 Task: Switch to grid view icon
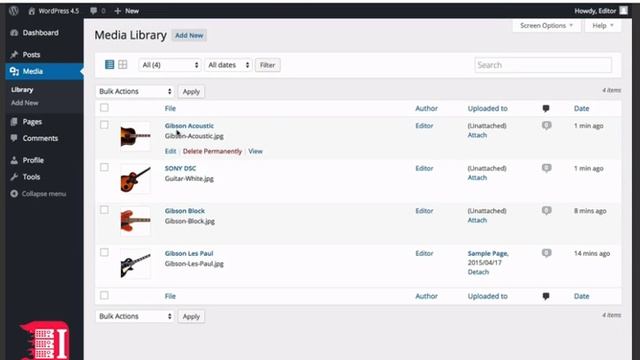(122, 64)
